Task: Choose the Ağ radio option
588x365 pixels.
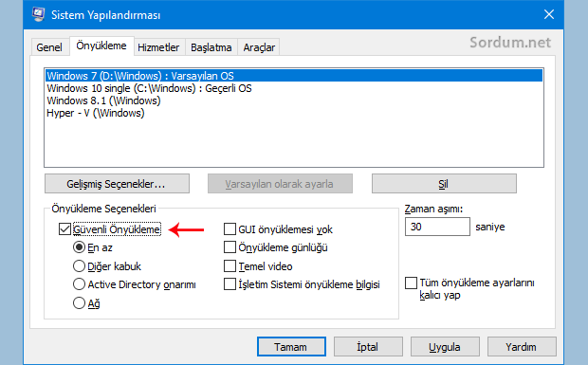Action: [x=79, y=302]
